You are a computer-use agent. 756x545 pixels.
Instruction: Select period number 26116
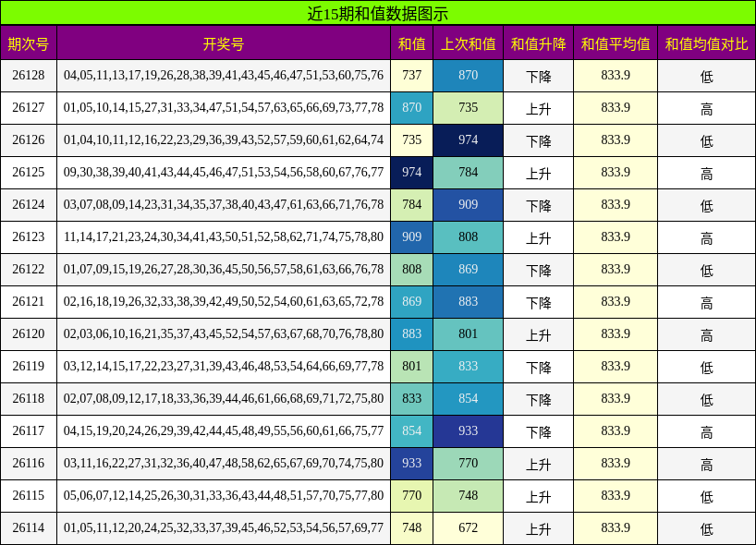point(29,463)
